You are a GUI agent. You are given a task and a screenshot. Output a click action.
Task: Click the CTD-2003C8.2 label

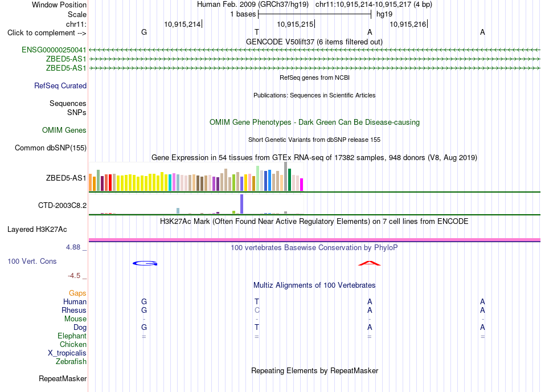[x=63, y=205]
